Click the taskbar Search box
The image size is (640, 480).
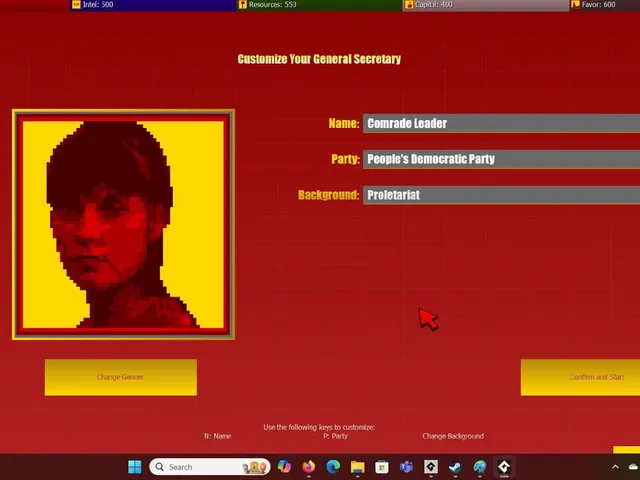pyautogui.click(x=210, y=467)
